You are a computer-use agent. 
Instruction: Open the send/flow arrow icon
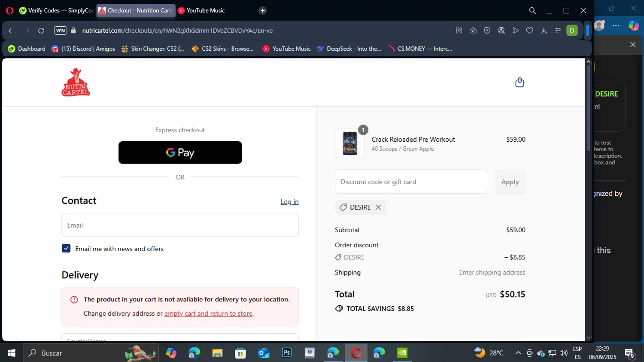coord(516,30)
